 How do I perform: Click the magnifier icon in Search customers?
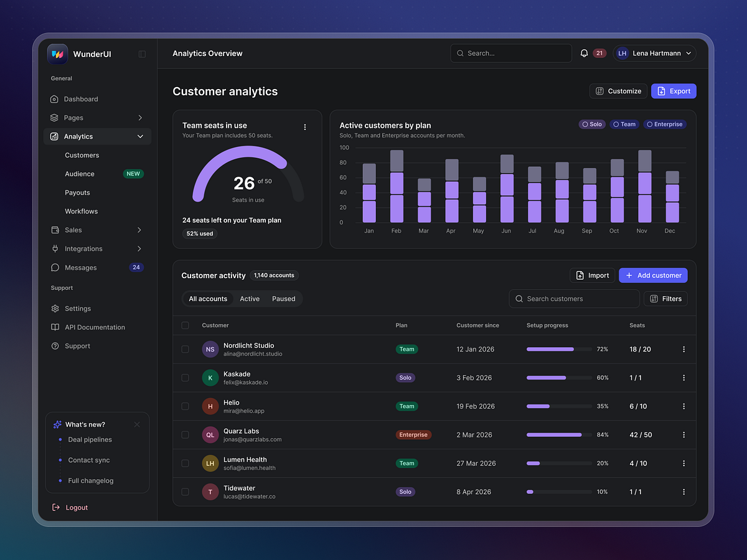(519, 299)
